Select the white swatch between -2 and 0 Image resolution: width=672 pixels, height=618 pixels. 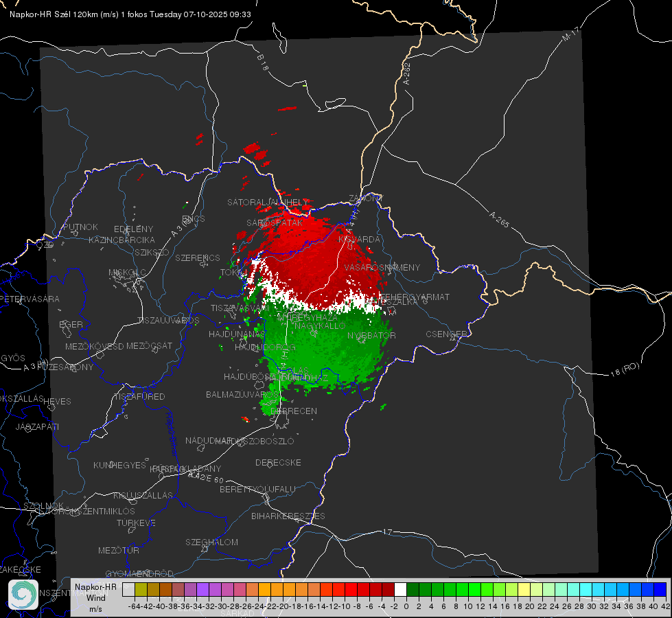400,589
